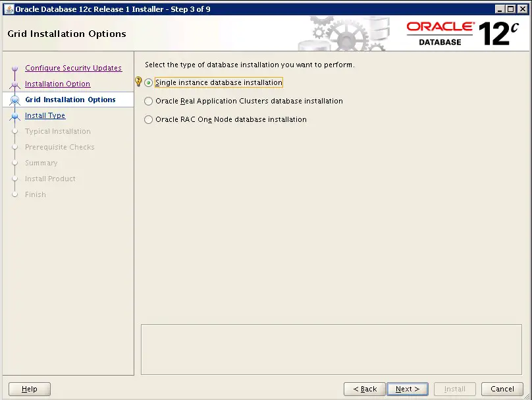Click the Oracle Database 12c logo
This screenshot has width=532, height=400.
463,33
